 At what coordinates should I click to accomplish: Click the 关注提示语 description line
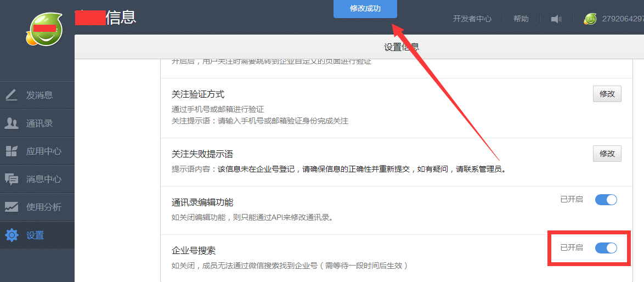tap(260, 121)
